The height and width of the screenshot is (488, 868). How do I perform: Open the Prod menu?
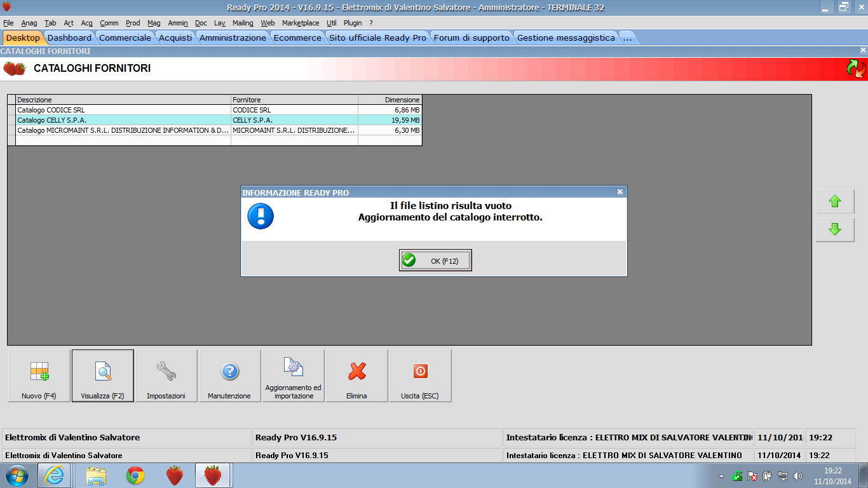tap(133, 23)
